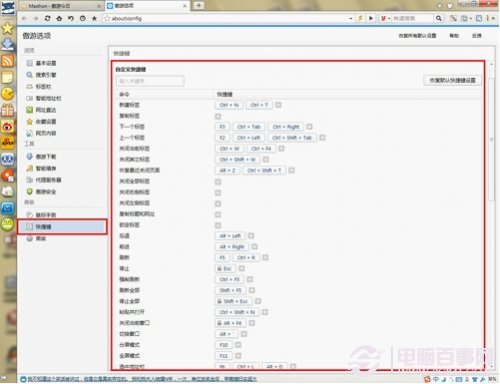Select the 高级 sidebar item below 快捷键
Viewport: 500px width, 384px height.
[36, 238]
